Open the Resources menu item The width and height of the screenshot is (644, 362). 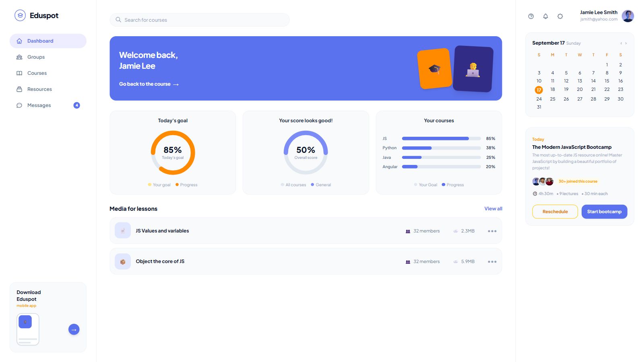48,89
